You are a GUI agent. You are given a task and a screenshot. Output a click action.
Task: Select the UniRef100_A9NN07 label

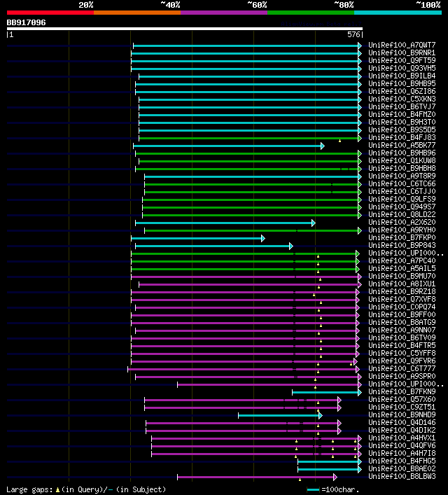[x=402, y=330]
